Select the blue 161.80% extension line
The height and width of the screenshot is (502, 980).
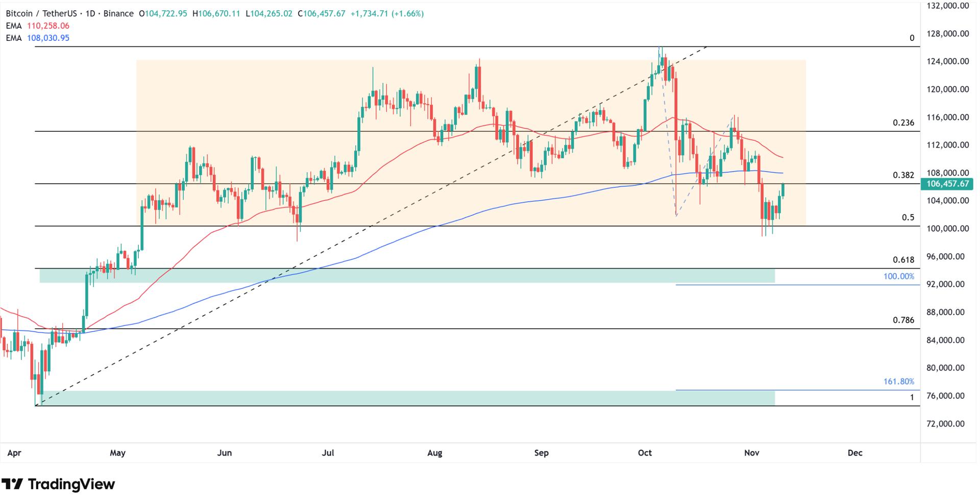(766, 389)
